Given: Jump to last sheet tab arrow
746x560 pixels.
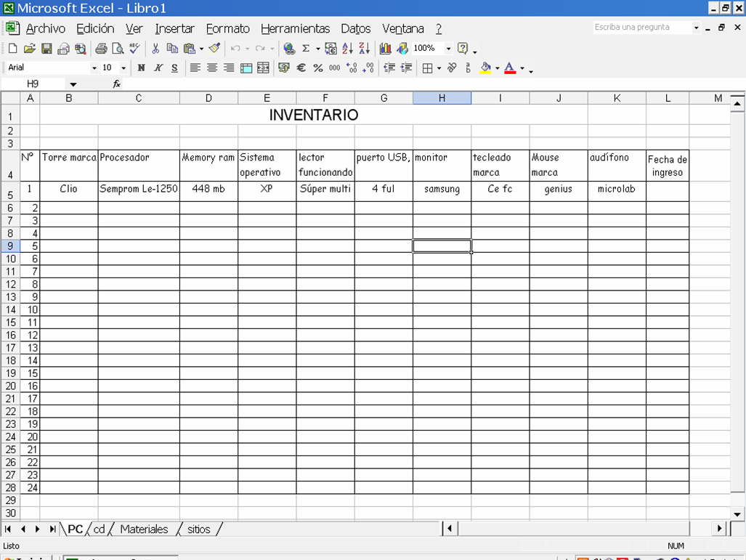Looking at the screenshot, I should point(52,529).
